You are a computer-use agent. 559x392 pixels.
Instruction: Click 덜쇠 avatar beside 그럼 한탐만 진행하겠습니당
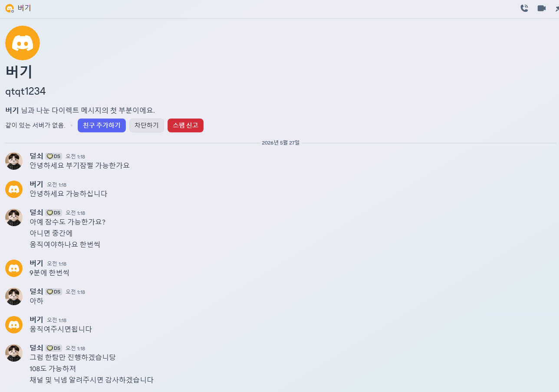pyautogui.click(x=14, y=353)
